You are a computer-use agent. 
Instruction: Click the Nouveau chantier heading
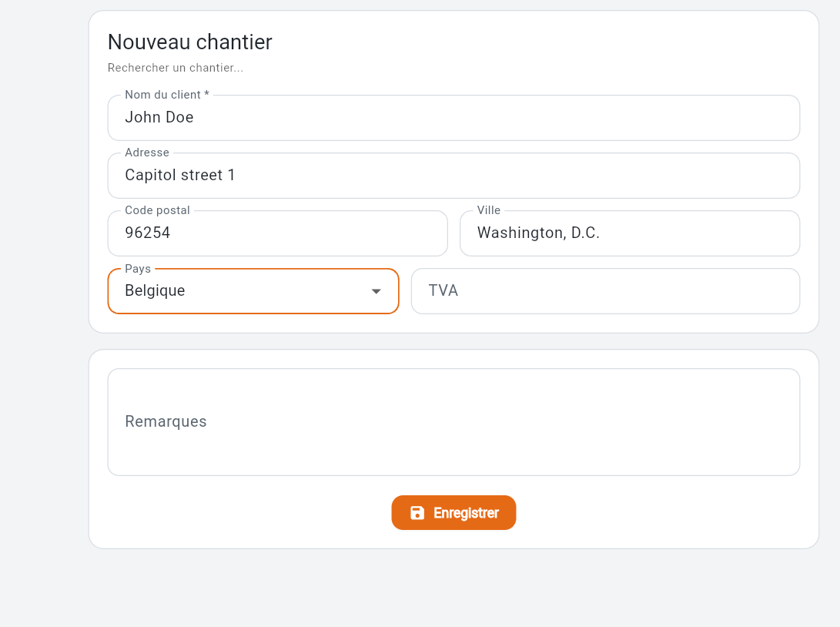pos(189,42)
